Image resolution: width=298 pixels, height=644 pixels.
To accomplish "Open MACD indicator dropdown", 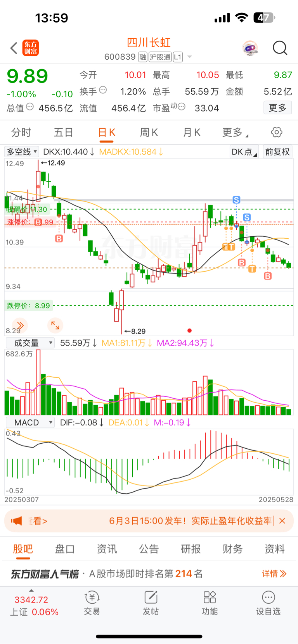I will (x=30, y=422).
